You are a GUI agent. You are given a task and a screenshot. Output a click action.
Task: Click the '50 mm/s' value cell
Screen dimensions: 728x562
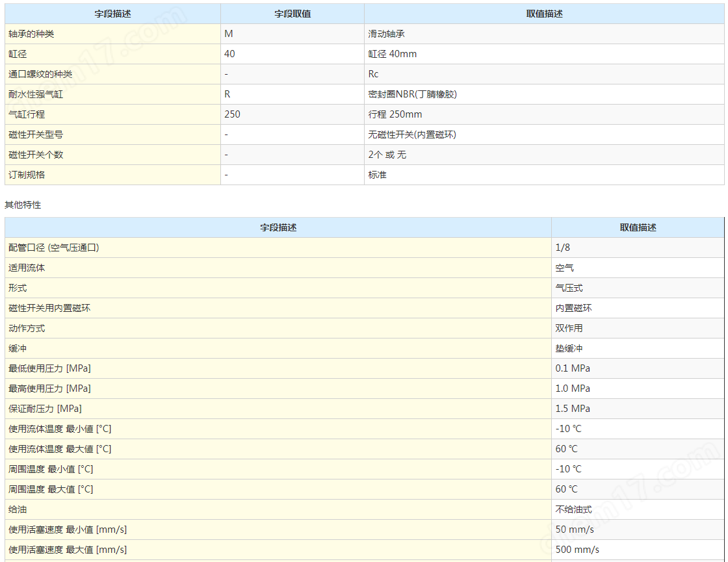coord(638,530)
